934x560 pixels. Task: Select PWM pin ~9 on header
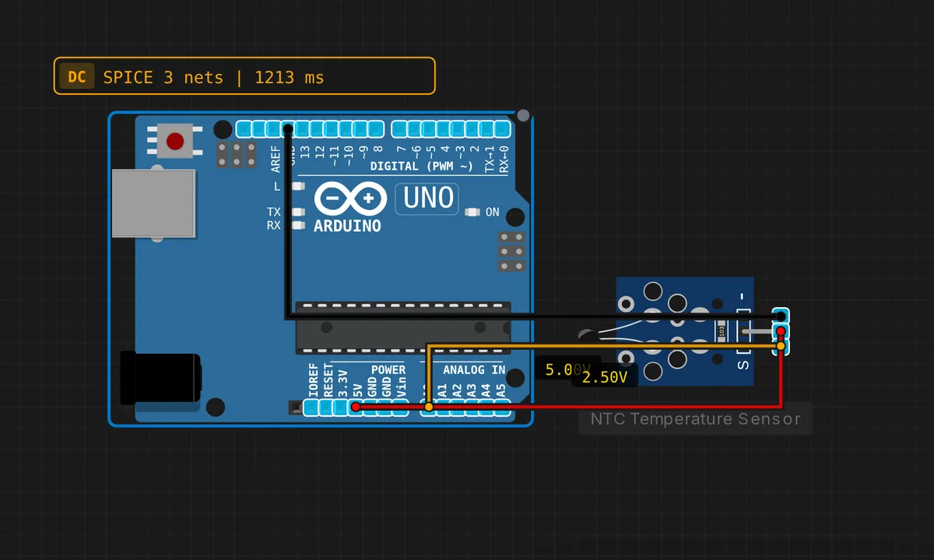click(360, 129)
